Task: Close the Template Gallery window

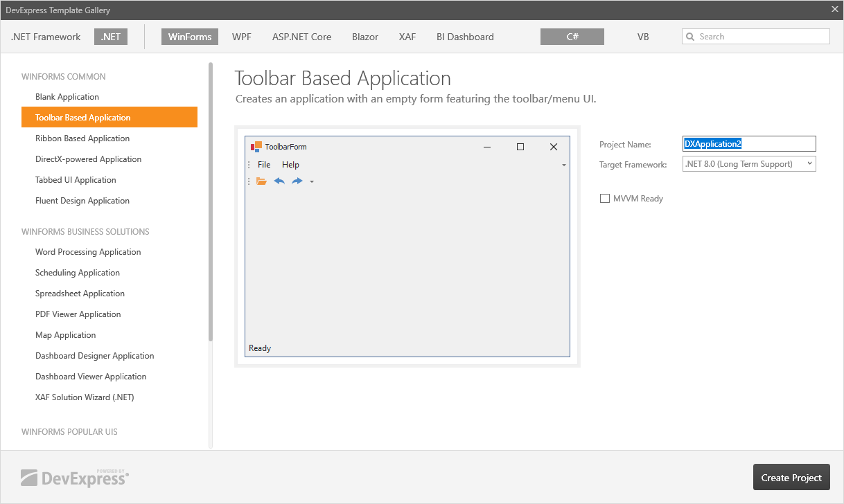Action: pos(834,10)
